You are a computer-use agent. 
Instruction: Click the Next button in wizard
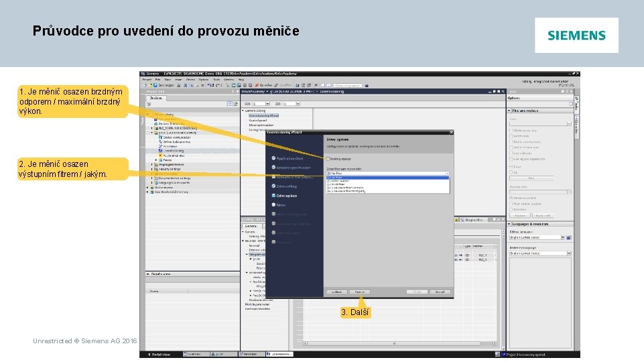coord(359,292)
